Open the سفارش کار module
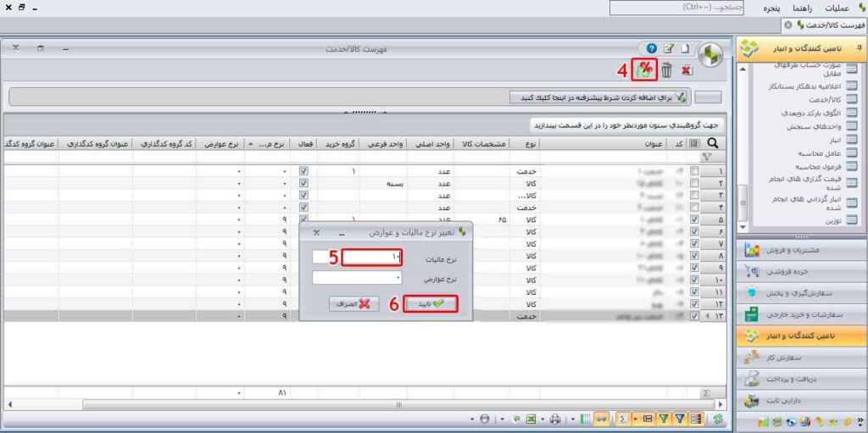Viewport: 868px width, 433px height. coord(802,357)
